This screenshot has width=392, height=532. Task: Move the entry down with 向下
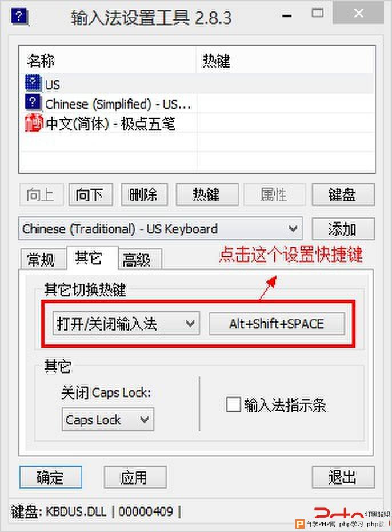90,194
